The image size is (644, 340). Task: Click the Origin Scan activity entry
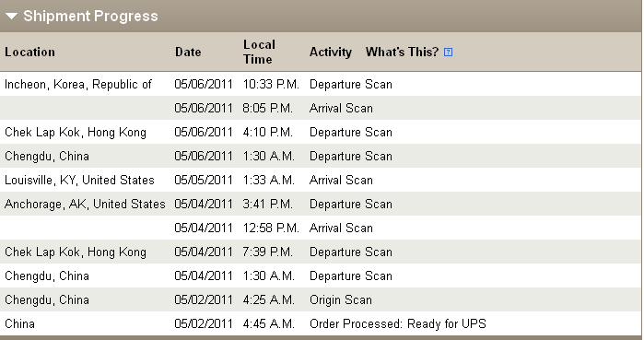point(341,299)
